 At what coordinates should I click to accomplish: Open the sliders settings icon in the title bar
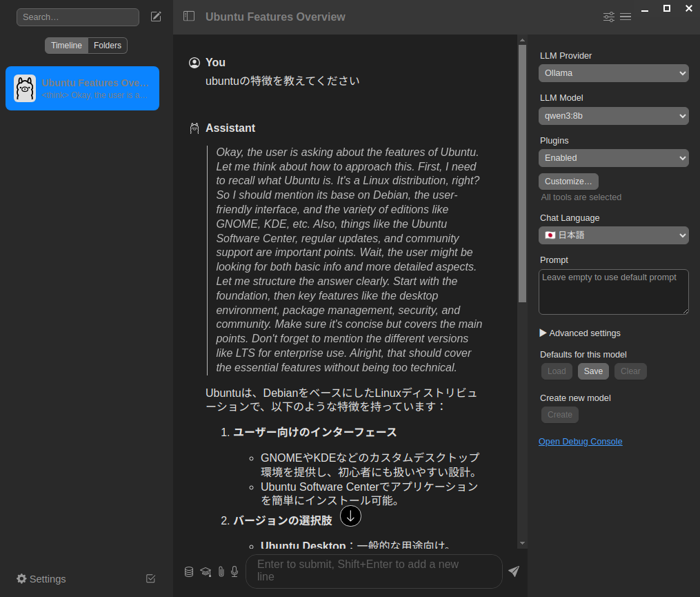[608, 17]
